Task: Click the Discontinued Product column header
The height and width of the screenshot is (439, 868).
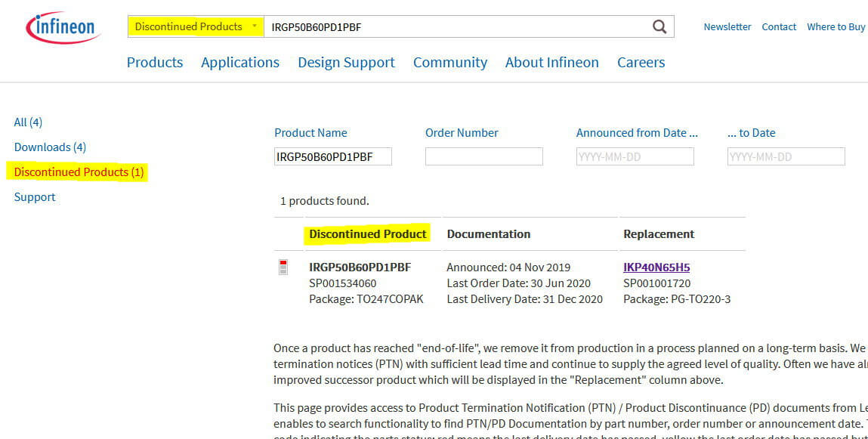Action: (x=368, y=233)
